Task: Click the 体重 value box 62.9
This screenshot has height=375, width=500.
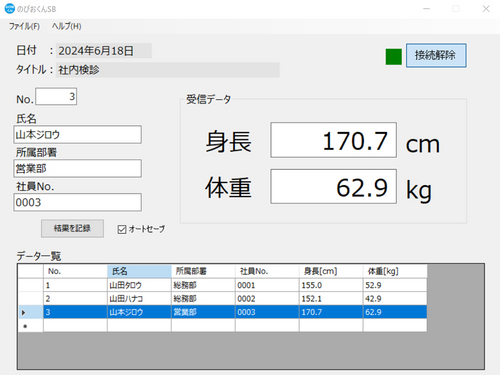Action: click(333, 186)
